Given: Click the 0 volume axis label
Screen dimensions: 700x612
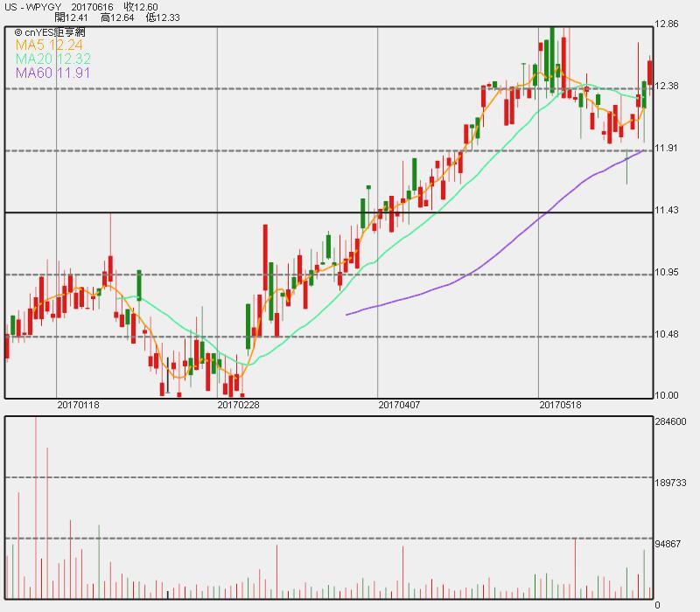Looking at the screenshot, I should point(657,605).
